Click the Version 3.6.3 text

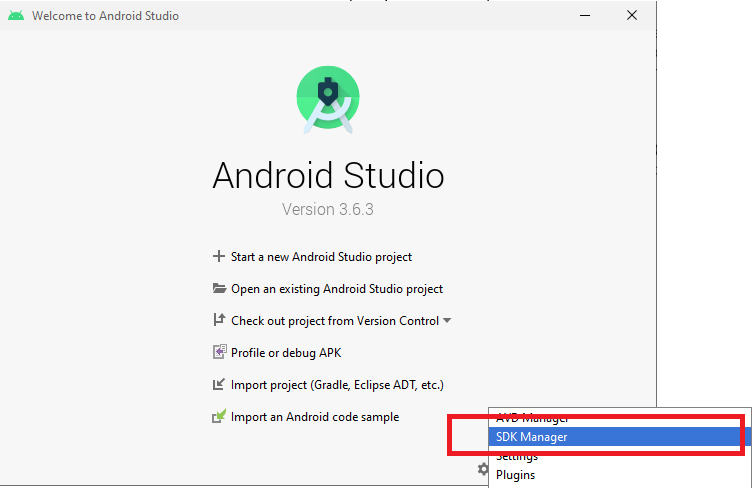click(x=328, y=209)
